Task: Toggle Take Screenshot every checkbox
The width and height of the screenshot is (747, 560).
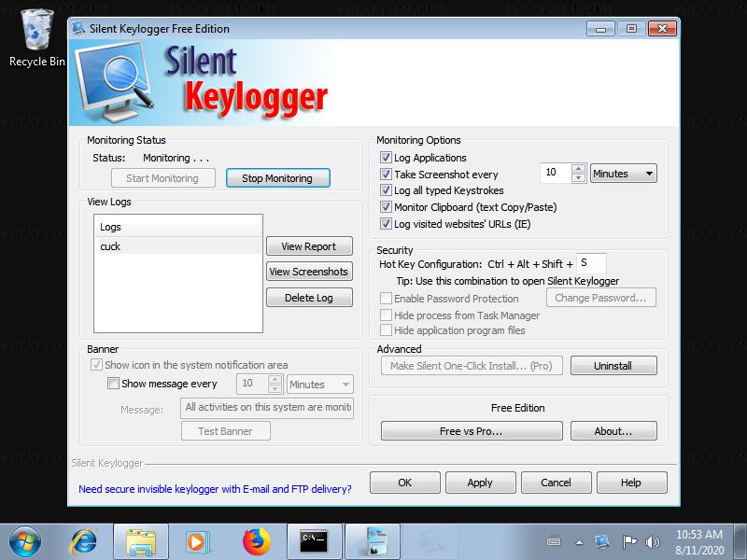Action: point(386,174)
